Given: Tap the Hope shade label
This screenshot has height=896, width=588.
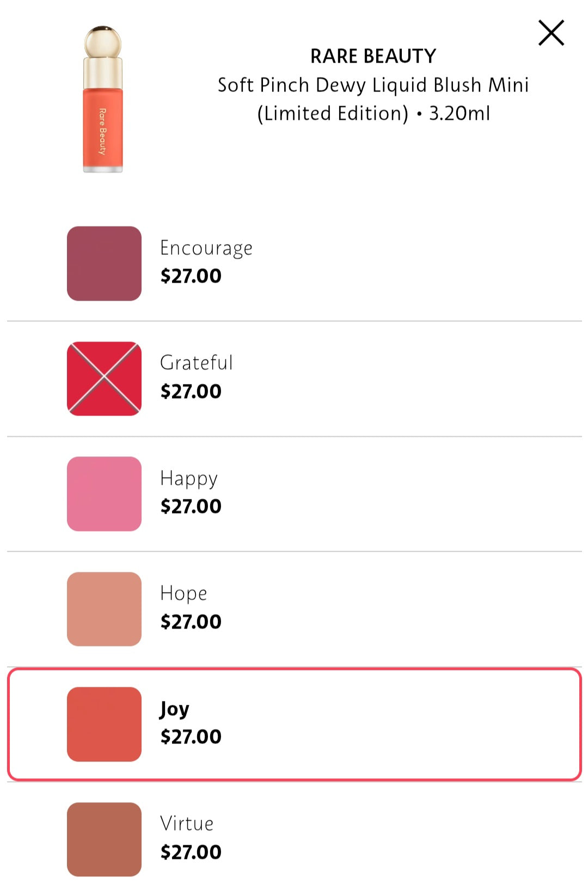Looking at the screenshot, I should [183, 593].
